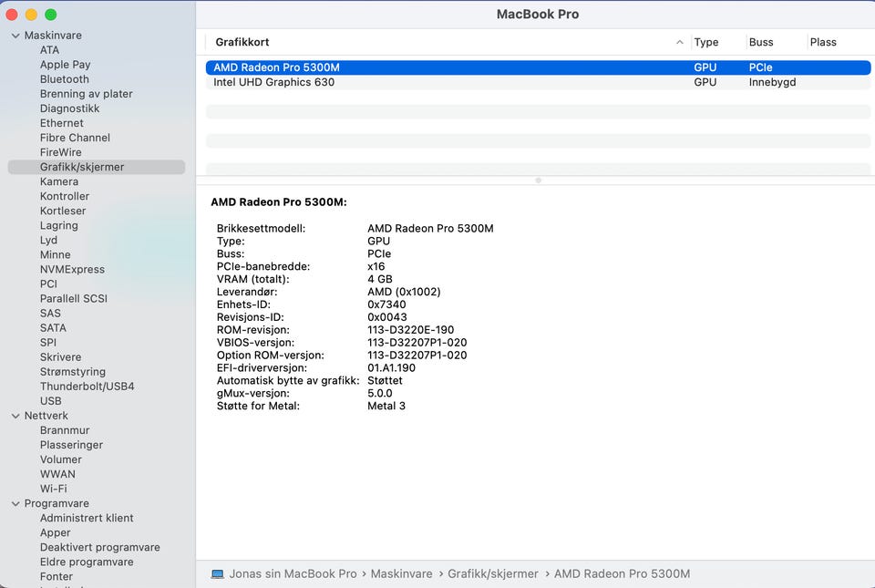The width and height of the screenshot is (875, 588).
Task: Select SAS in the sidebar
Action: click(x=49, y=313)
